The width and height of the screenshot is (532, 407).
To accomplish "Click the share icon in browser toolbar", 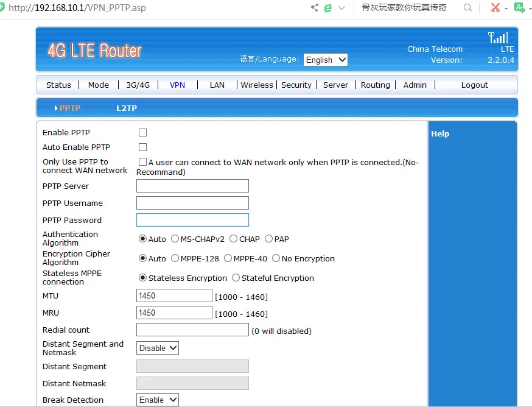I will point(314,8).
